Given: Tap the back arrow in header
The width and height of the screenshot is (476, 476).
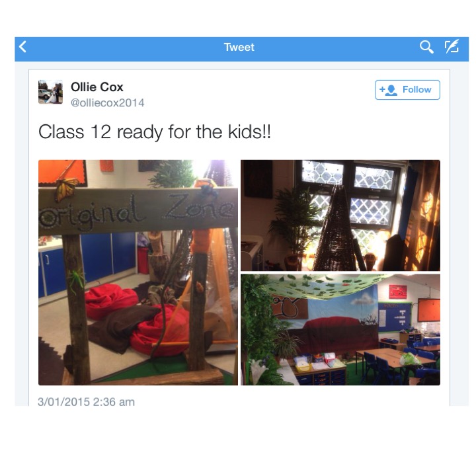Looking at the screenshot, I should pyautogui.click(x=22, y=47).
